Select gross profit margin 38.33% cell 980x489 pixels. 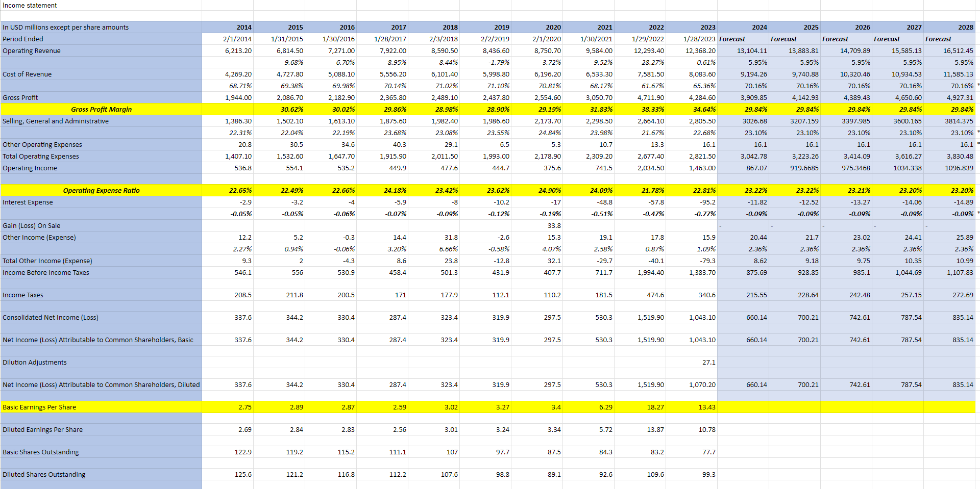pyautogui.click(x=640, y=110)
